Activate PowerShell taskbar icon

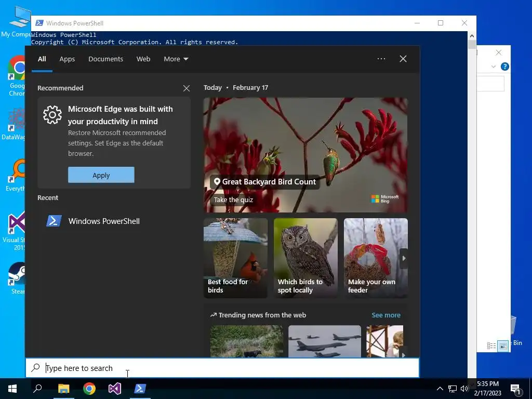pyautogui.click(x=140, y=389)
